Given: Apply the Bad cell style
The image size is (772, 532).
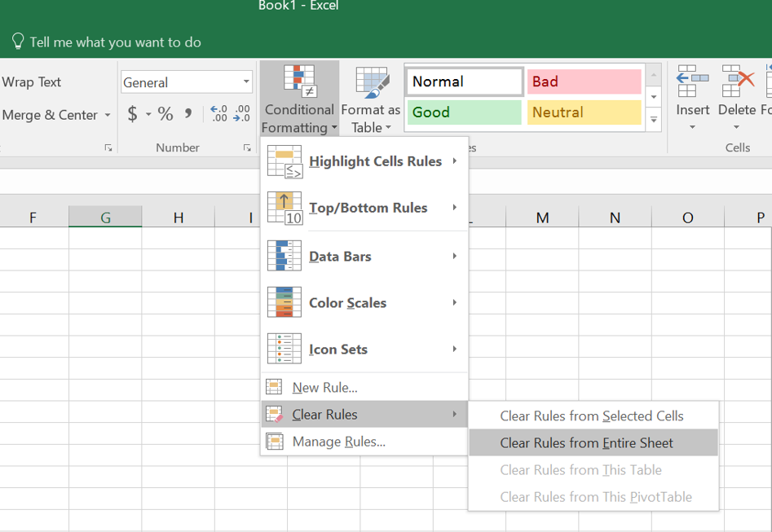Looking at the screenshot, I should point(584,81).
